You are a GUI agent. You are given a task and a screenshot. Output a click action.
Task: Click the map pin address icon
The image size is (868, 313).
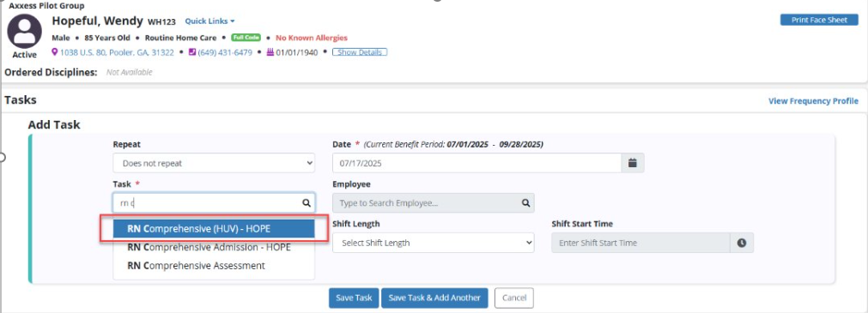point(54,52)
